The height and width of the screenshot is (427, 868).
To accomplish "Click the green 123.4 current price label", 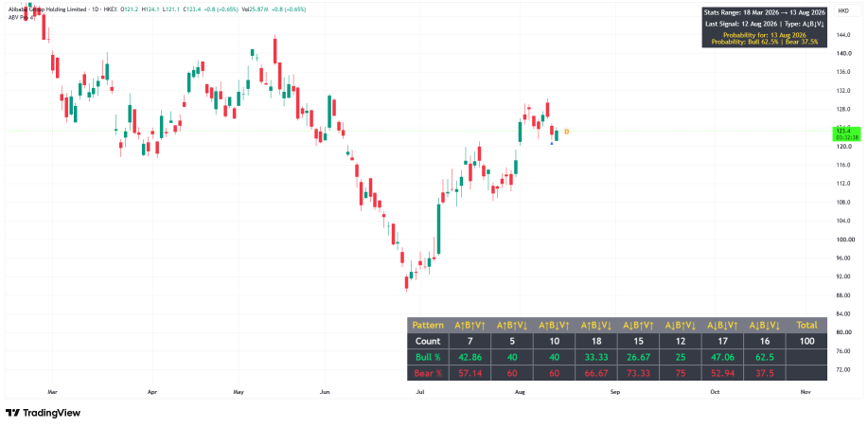I will click(x=847, y=134).
